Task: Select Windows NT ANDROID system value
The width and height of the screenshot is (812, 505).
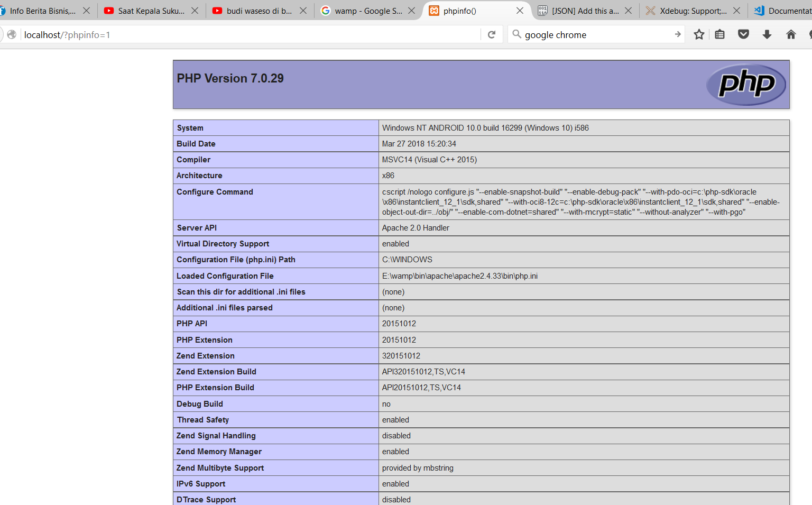Action: click(x=485, y=128)
